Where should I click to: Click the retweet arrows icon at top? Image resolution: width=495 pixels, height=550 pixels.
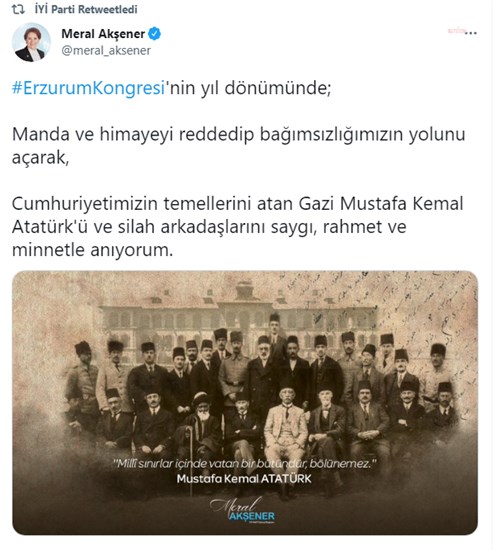(x=18, y=9)
